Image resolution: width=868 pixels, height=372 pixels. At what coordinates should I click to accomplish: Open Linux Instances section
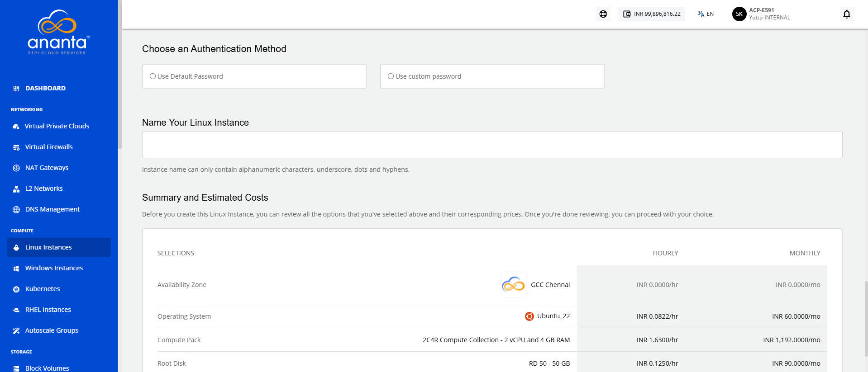59,247
